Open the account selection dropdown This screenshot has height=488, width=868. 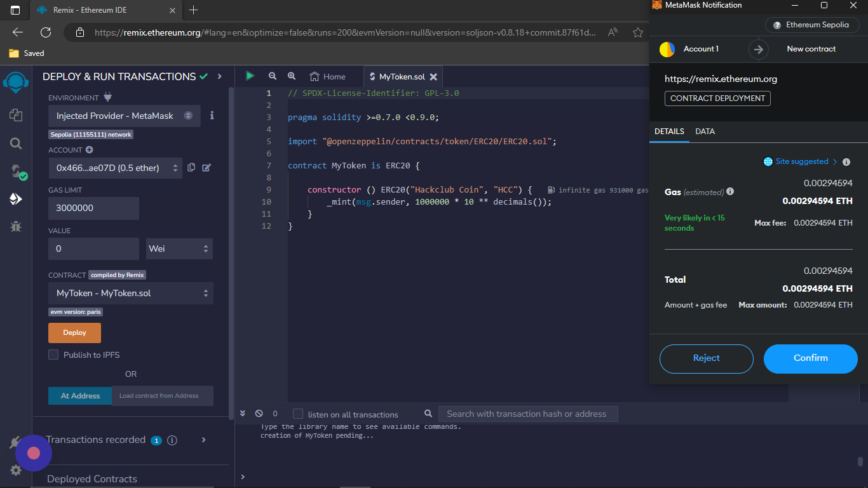[x=115, y=168]
